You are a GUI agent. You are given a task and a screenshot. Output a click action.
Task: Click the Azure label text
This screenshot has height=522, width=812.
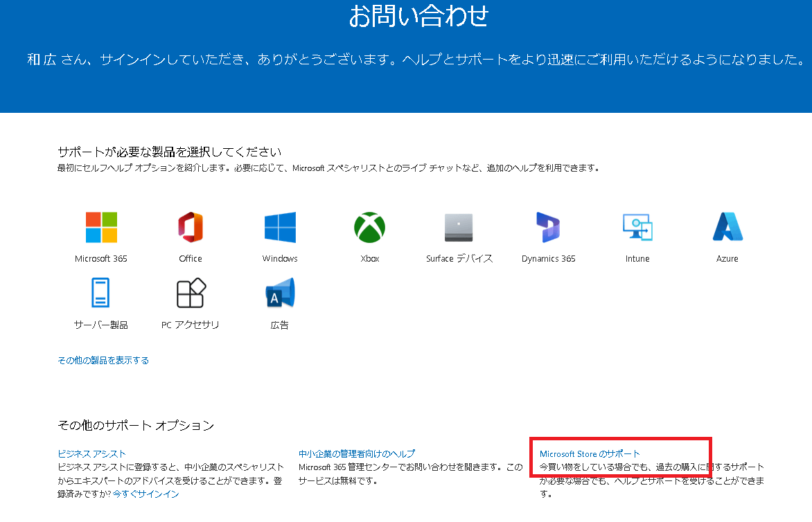pos(727,259)
